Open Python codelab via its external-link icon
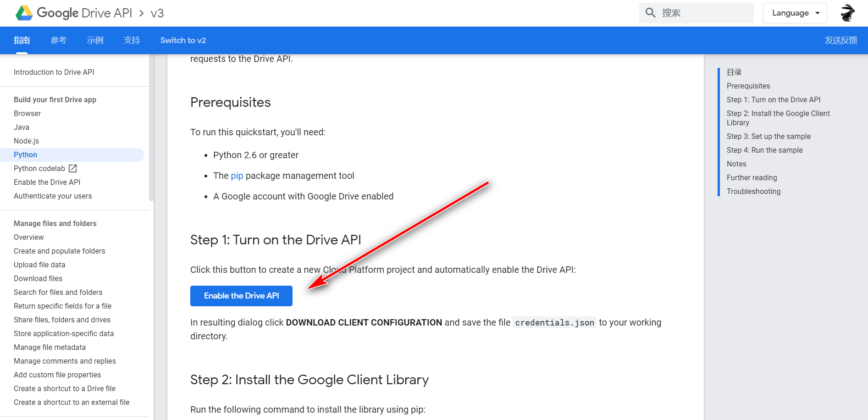This screenshot has height=420, width=868. pos(73,168)
